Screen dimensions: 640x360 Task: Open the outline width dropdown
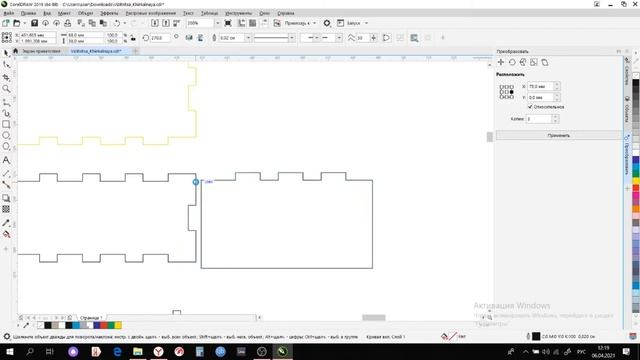[x=248, y=38]
